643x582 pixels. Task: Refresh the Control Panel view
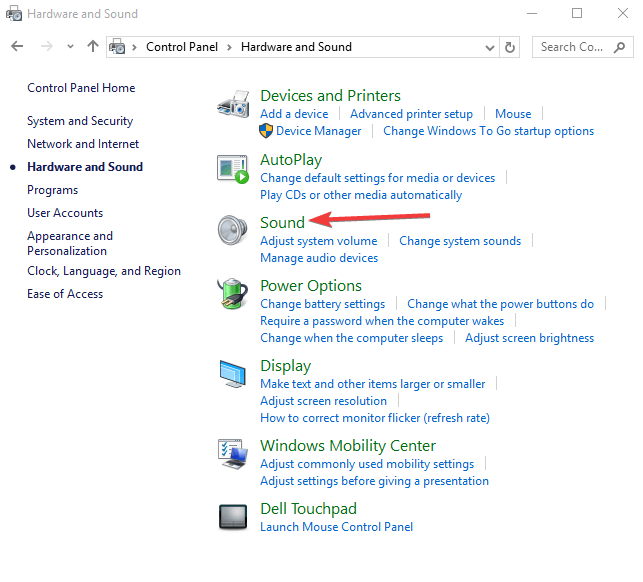point(510,47)
